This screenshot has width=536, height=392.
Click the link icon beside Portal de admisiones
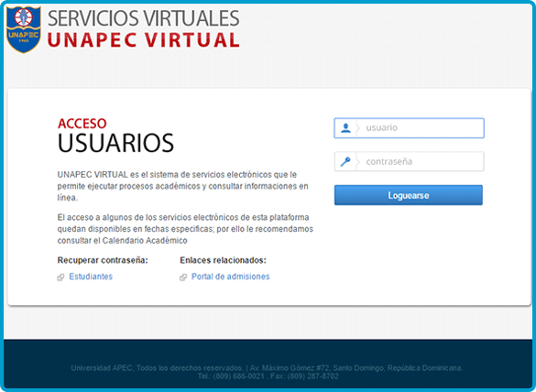183,278
